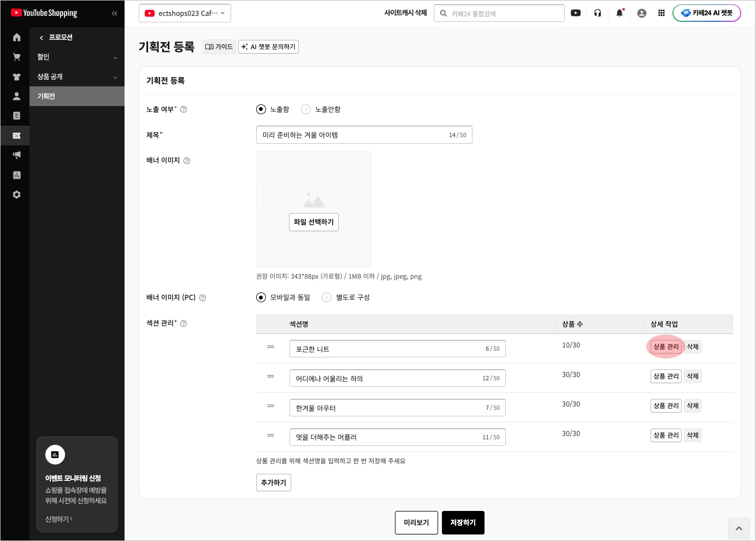Open the home icon in sidebar
Screen dimensions: 756x541
16,37
